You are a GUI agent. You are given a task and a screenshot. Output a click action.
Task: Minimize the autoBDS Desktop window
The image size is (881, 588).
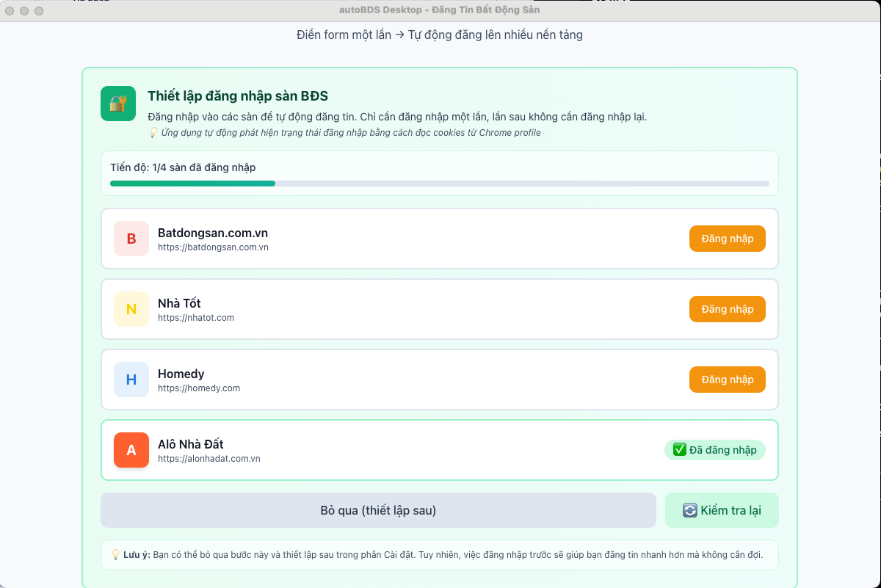point(24,11)
